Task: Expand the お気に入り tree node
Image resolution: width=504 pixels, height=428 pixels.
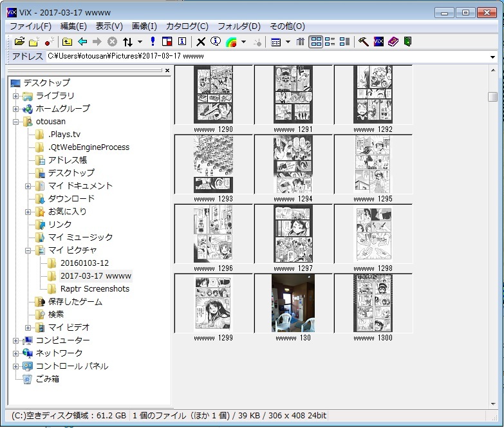Action: 28,212
